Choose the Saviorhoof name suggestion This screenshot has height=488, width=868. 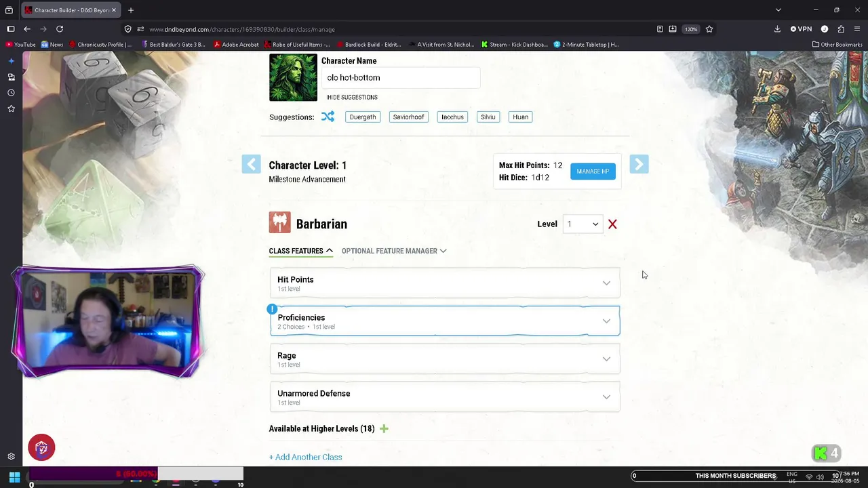[408, 117]
